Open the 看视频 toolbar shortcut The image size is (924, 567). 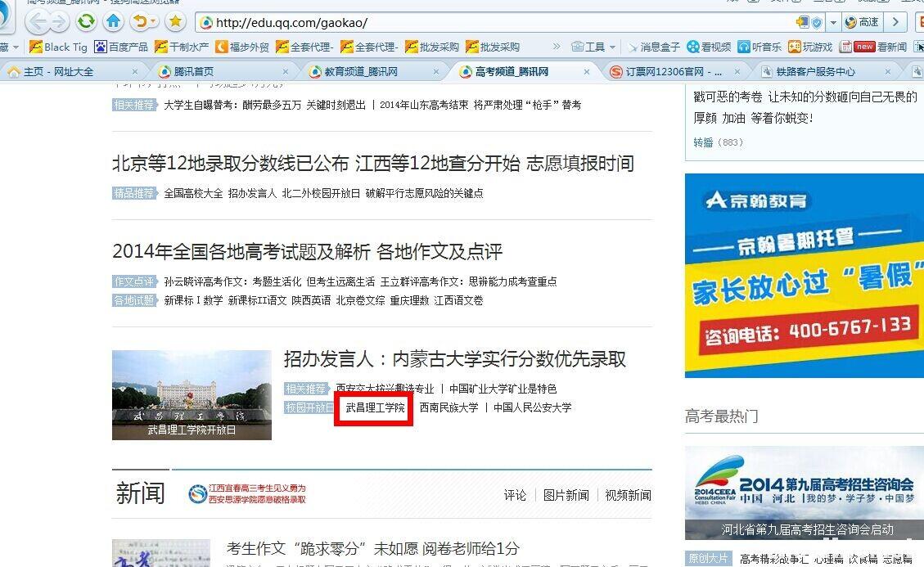[x=710, y=47]
